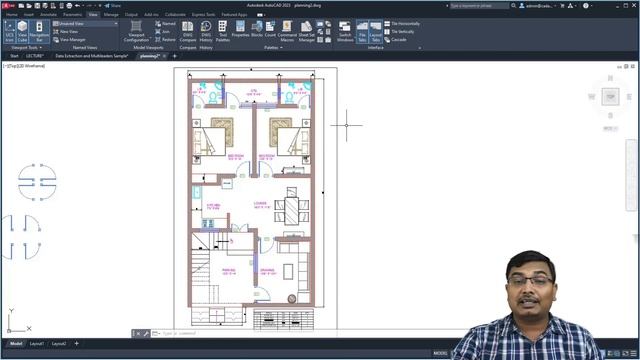Click the MODEL status bar button
Image resolution: width=640 pixels, height=360 pixels.
point(440,353)
